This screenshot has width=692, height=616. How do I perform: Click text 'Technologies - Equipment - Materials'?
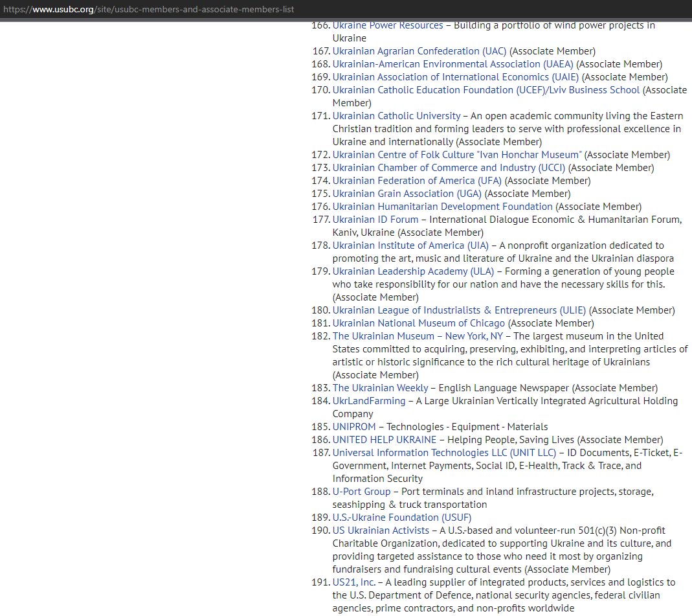tap(467, 427)
